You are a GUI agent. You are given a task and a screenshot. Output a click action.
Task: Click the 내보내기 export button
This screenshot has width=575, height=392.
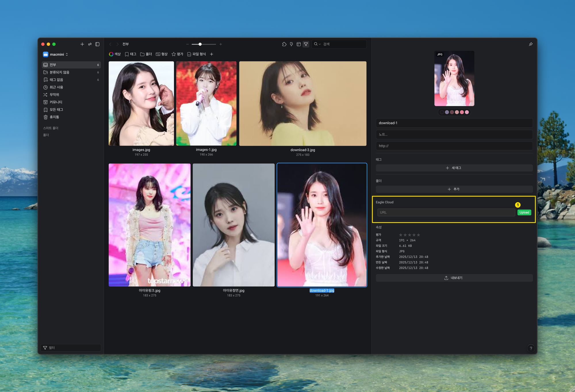[x=454, y=278]
